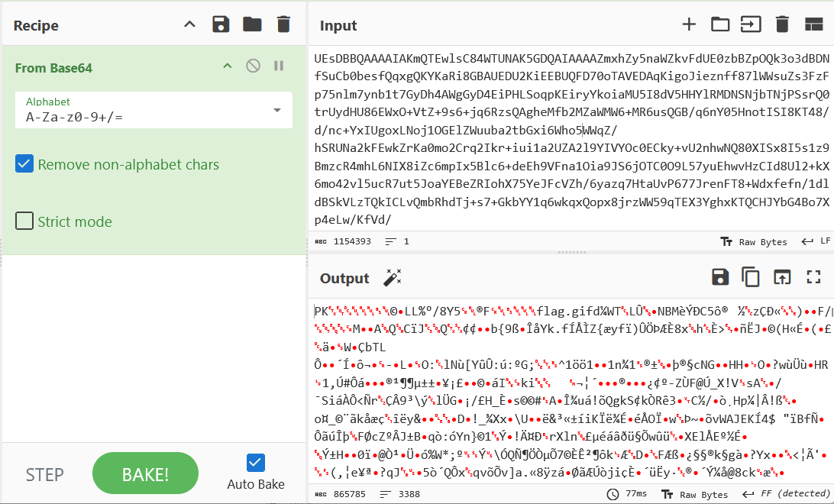The height and width of the screenshot is (504, 834).
Task: Change Output character encoding Raw Bytes
Action: click(695, 494)
